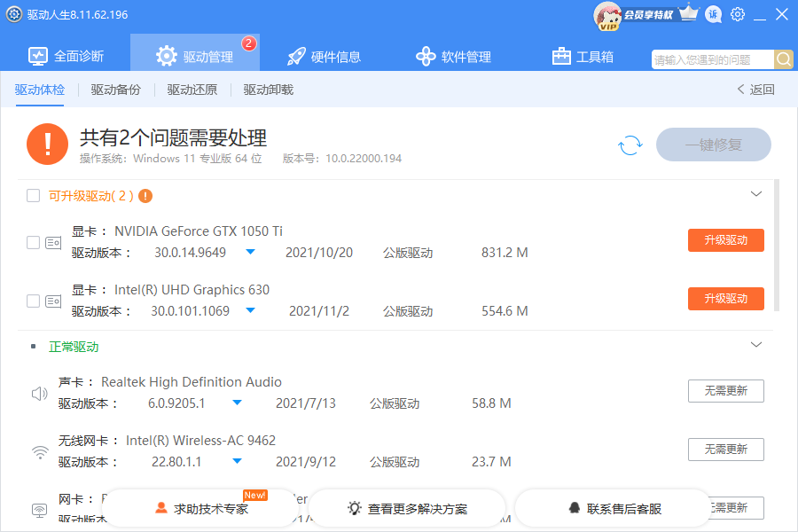Collapse the 正常驱动 section
The width and height of the screenshot is (798, 532).
coord(756,344)
